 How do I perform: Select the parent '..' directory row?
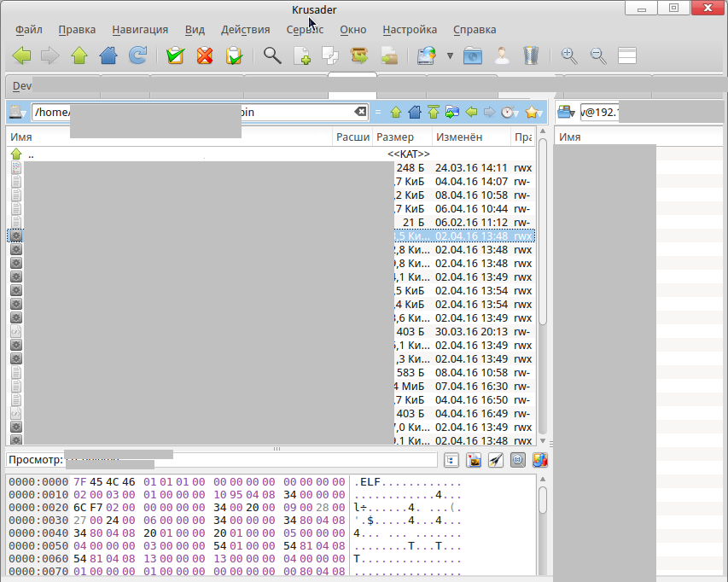pos(271,154)
